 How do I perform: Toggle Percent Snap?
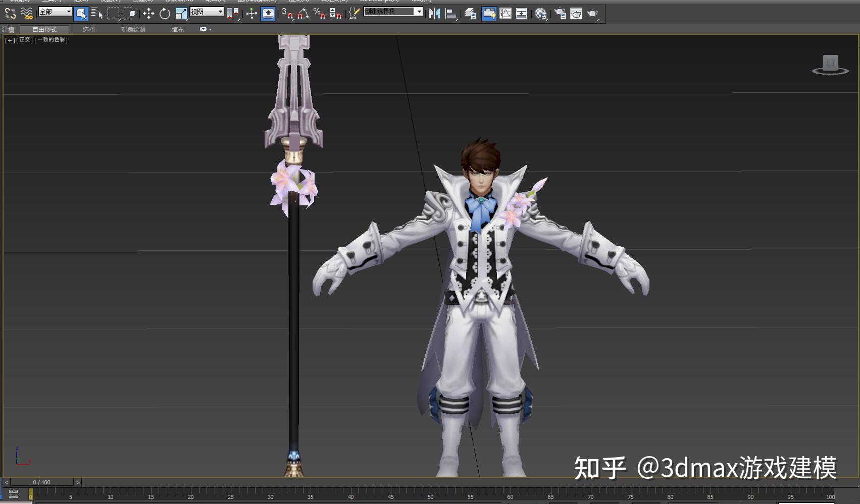(x=320, y=14)
